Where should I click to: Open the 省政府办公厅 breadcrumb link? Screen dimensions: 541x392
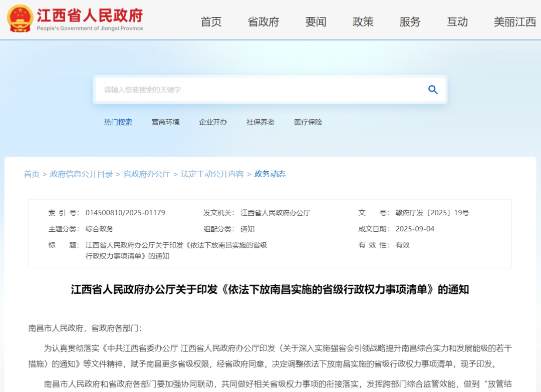(x=147, y=174)
